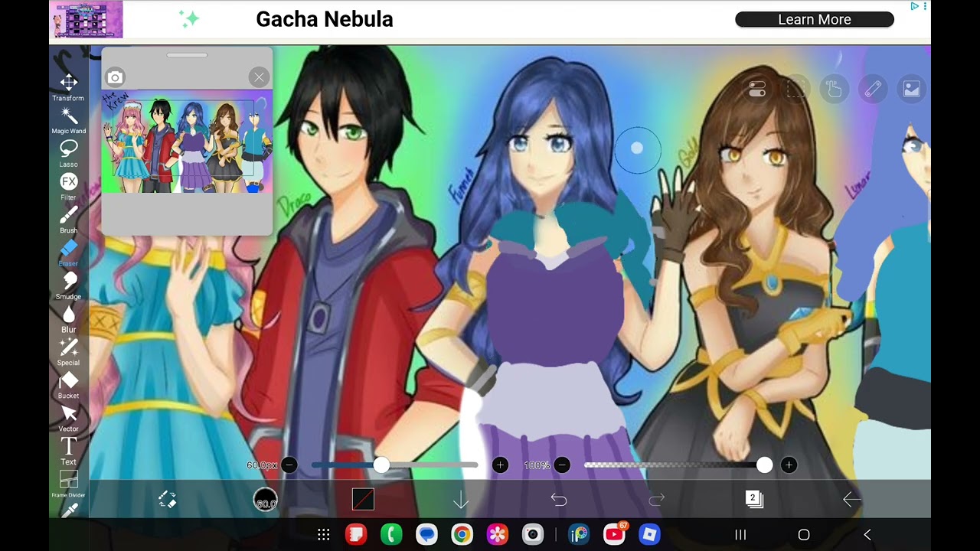
Task: Select the Eraser tool
Action: (x=68, y=253)
